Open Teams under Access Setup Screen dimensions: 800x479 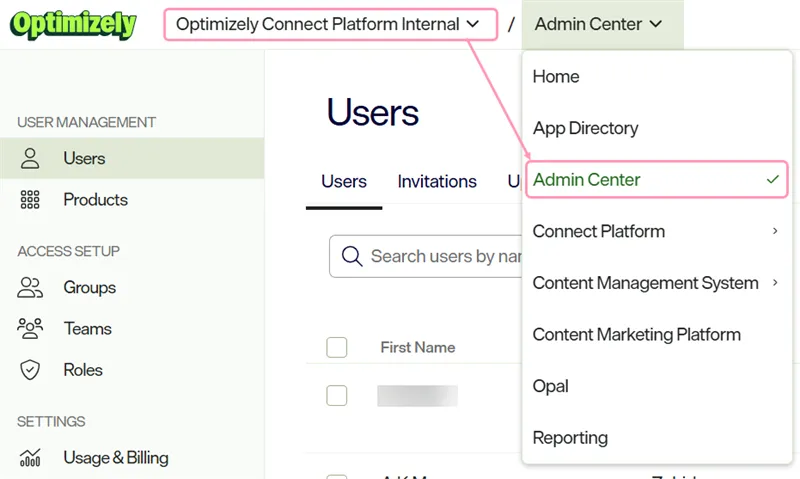132,329
